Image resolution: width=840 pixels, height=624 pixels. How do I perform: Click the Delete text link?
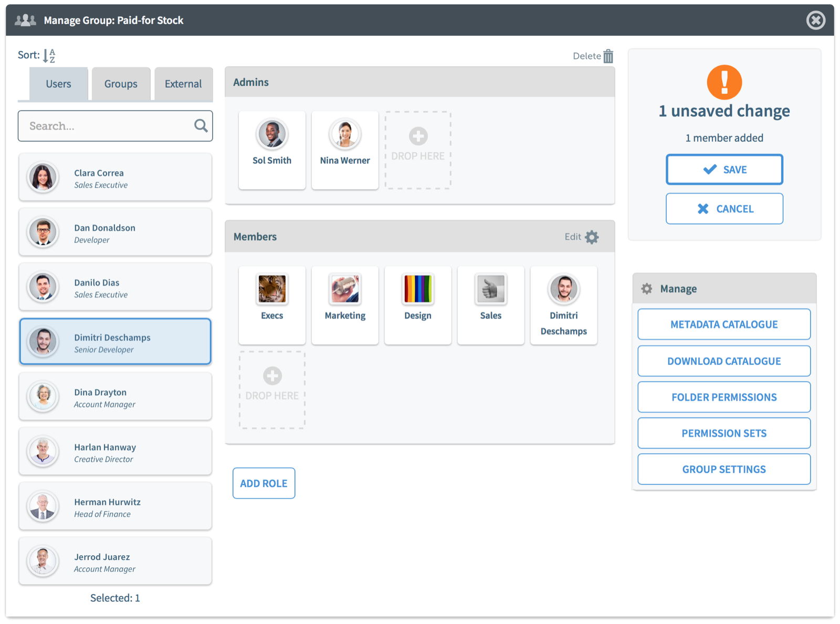[587, 56]
